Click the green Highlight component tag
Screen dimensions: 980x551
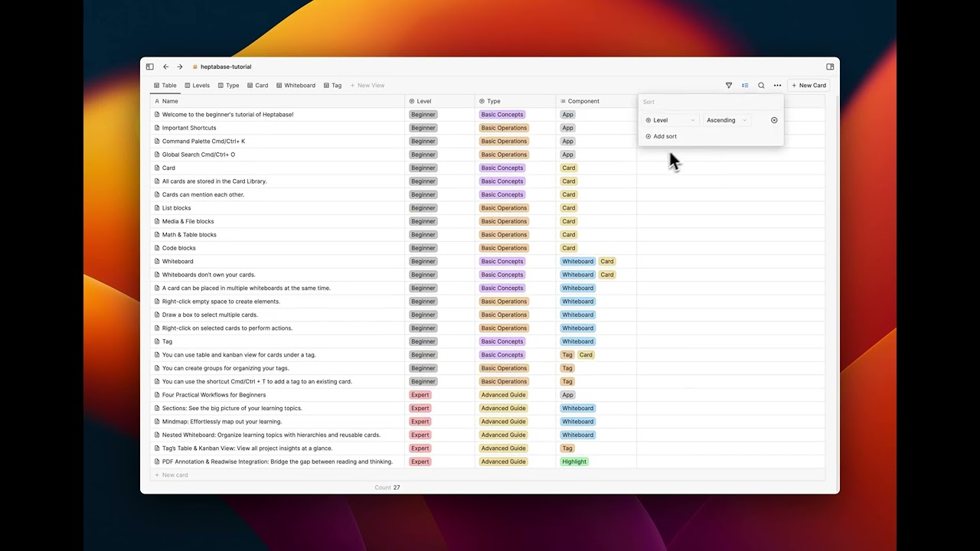click(x=574, y=461)
